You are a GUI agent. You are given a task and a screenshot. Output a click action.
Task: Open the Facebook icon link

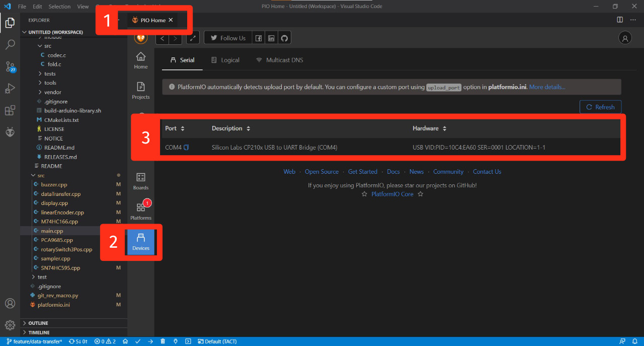click(x=258, y=38)
